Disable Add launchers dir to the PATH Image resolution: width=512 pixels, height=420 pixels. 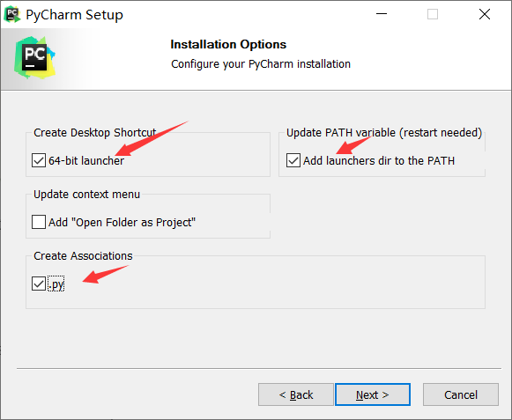pyautogui.click(x=293, y=160)
